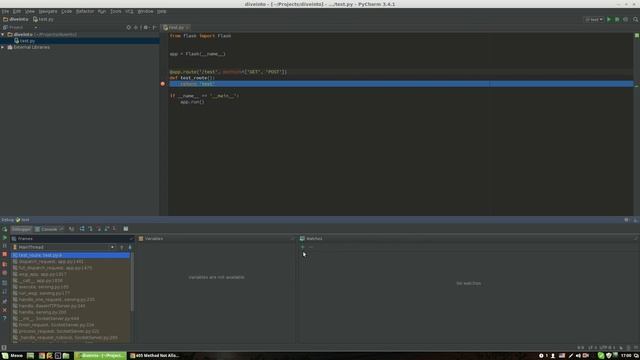Viewport: 640px width, 360px height.
Task: Open the run configuration dropdown
Action: click(x=594, y=19)
